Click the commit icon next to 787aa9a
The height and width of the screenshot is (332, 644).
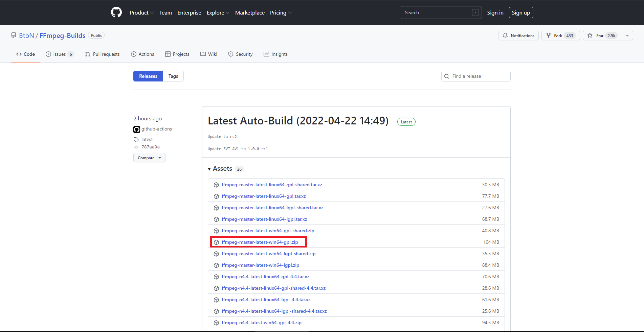tap(136, 147)
